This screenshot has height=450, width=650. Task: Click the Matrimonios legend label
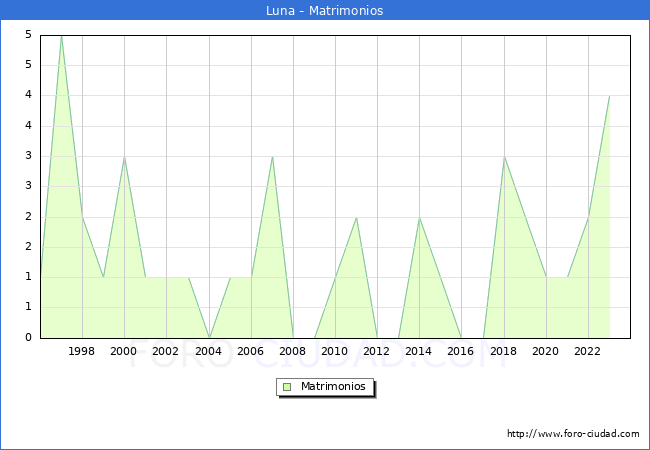tap(333, 387)
